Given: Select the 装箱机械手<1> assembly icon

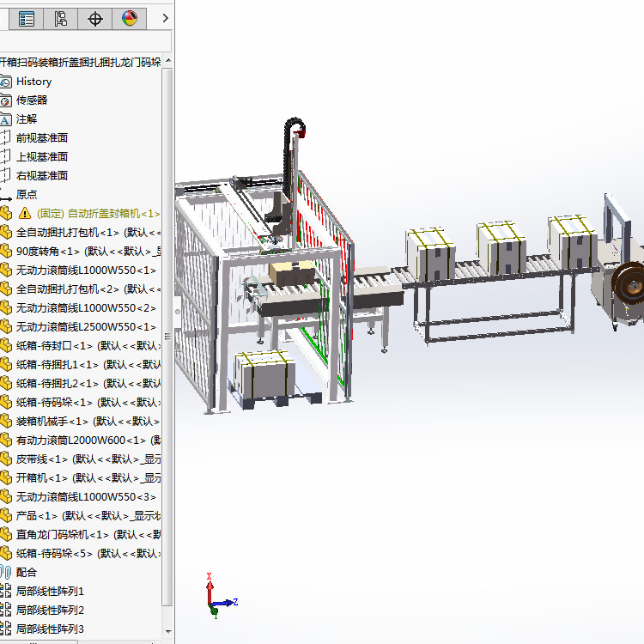Looking at the screenshot, I should [6, 422].
